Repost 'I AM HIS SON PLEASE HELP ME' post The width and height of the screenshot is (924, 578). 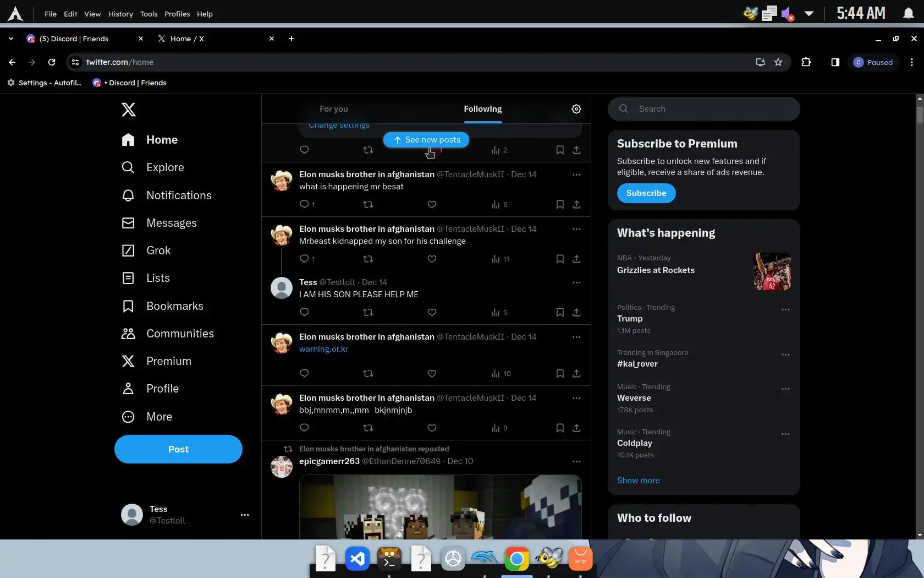tap(368, 312)
